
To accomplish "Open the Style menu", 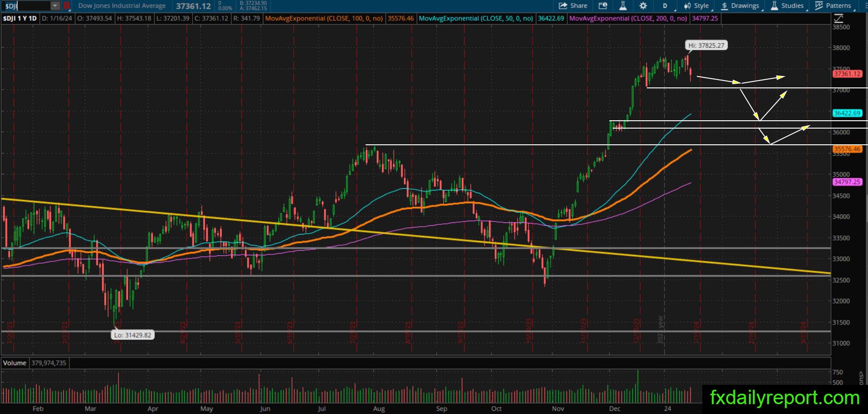I will 697,6.
